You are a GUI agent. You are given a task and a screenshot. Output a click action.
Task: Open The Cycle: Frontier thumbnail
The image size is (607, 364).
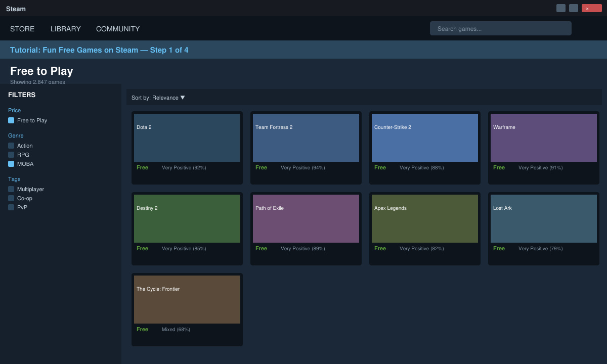coord(187,299)
